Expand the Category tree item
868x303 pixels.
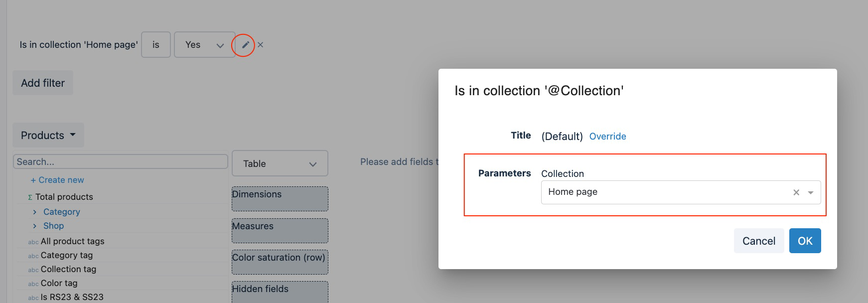35,212
